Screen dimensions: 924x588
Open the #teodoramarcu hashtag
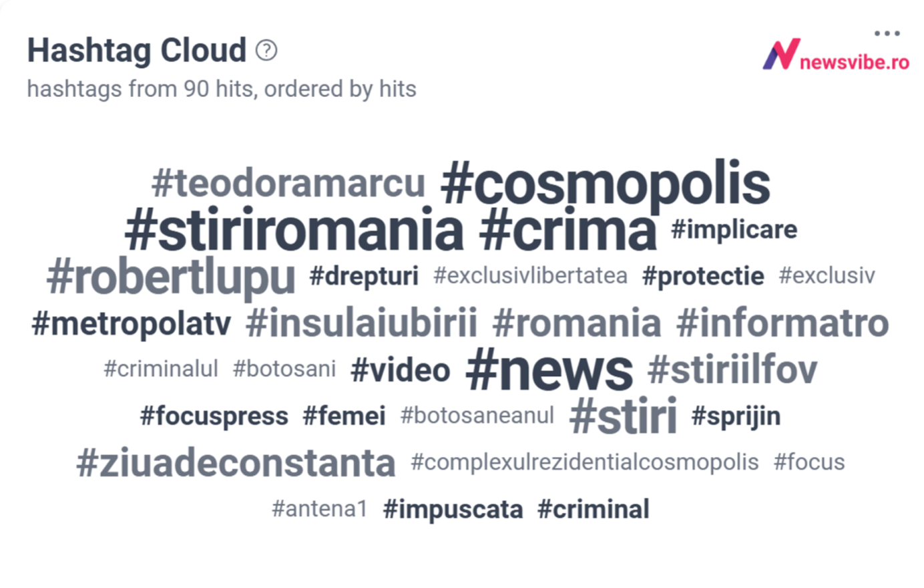pos(288,184)
